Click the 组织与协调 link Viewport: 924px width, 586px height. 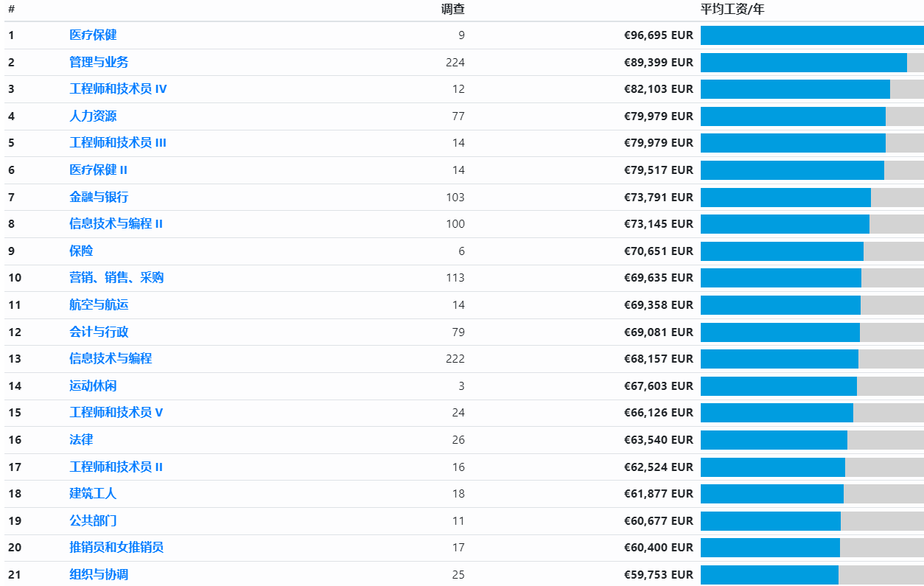[x=99, y=574]
